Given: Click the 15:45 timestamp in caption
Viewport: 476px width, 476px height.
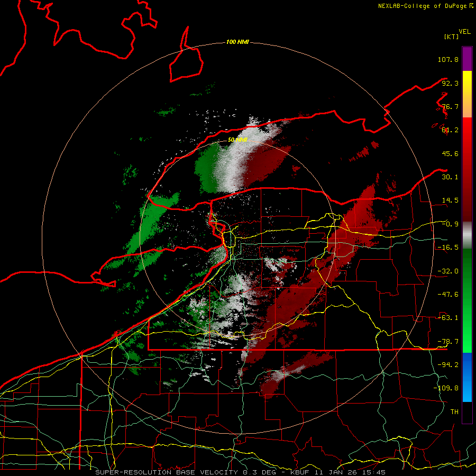Looking at the screenshot, I should coord(374,472).
